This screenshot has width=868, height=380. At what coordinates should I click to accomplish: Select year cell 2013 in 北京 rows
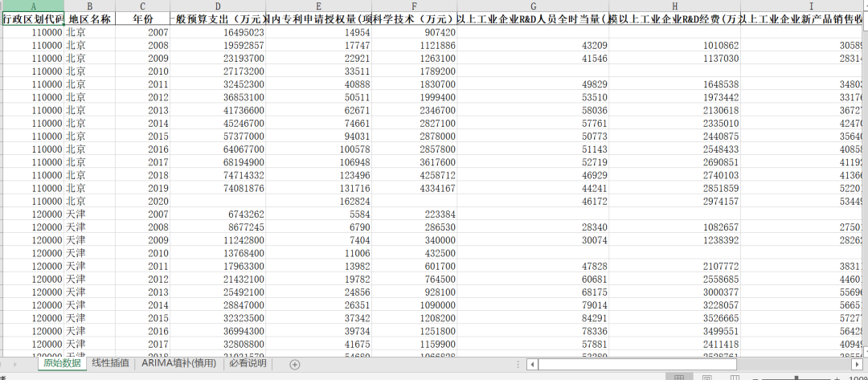coord(143,110)
